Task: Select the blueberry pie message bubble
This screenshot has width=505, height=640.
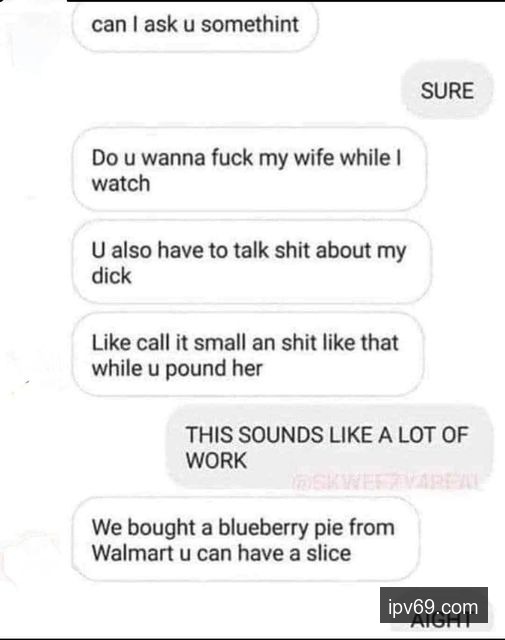Action: tap(246, 539)
